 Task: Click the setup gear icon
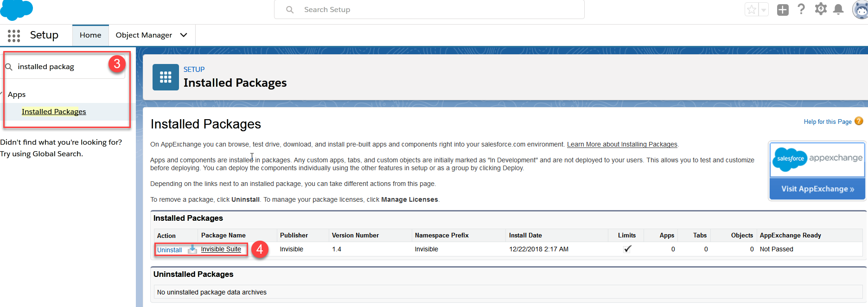pos(821,9)
